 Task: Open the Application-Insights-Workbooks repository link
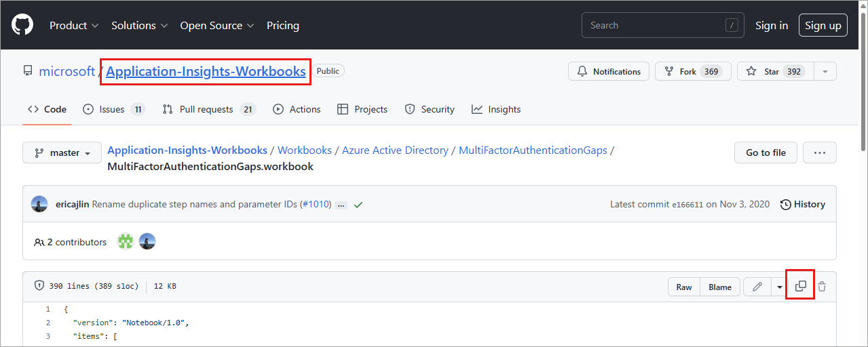206,71
